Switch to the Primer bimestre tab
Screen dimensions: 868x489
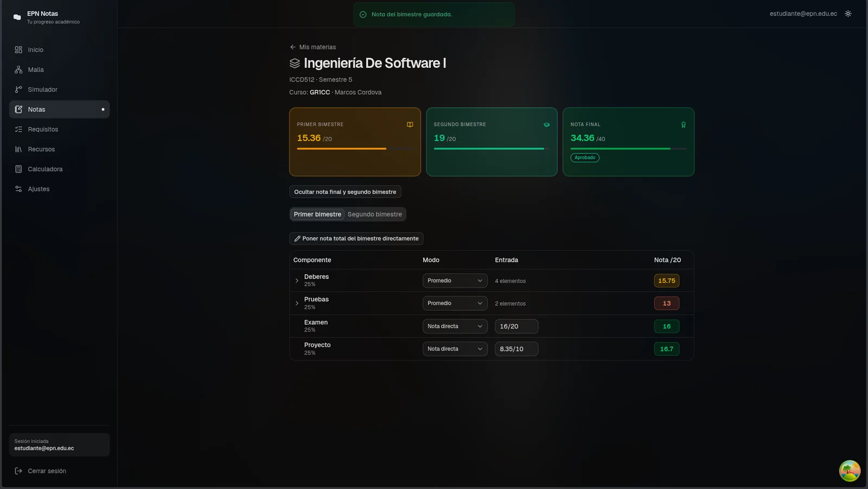[x=317, y=215]
